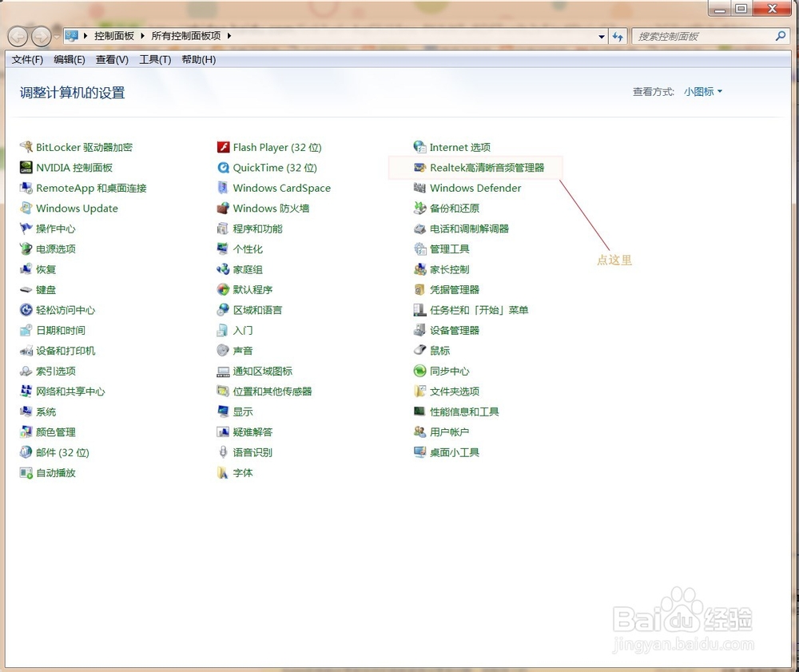
Task: Click the 网络和共享中心 icon
Action: pos(26,392)
